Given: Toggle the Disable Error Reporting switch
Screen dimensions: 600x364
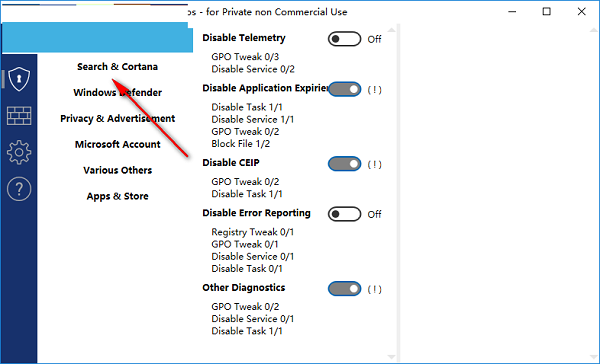Looking at the screenshot, I should [x=344, y=214].
